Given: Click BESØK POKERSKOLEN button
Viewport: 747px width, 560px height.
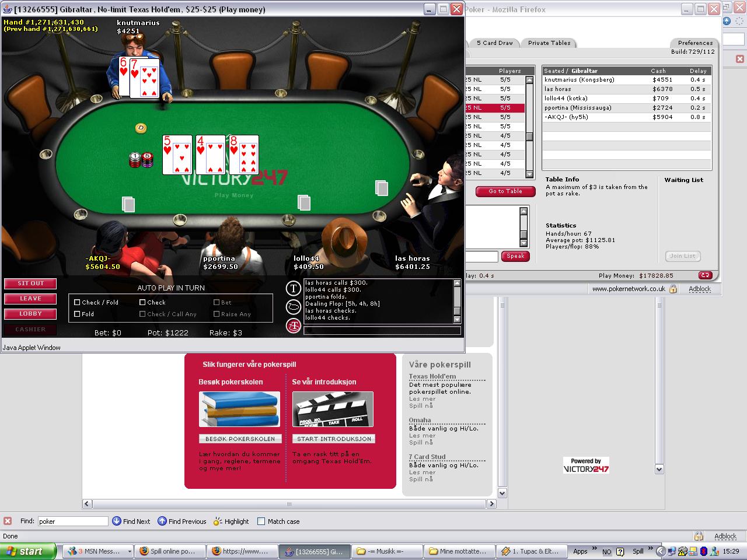Looking at the screenshot, I should 240,439.
